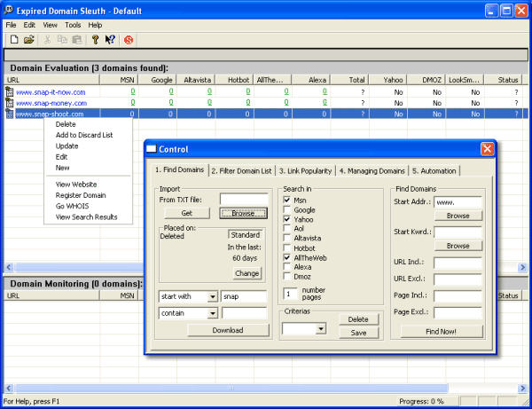
Task: Enable the Google search checkbox
Action: [287, 209]
